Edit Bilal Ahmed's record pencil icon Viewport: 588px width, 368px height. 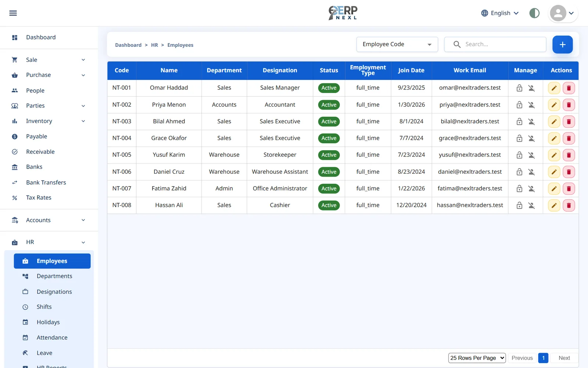[x=554, y=121]
